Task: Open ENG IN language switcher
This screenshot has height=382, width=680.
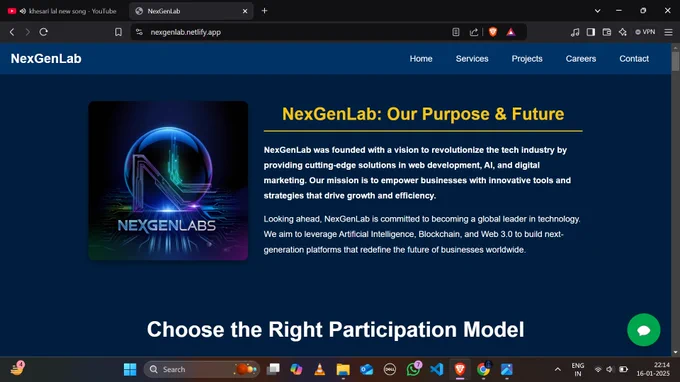Action: pyautogui.click(x=578, y=369)
